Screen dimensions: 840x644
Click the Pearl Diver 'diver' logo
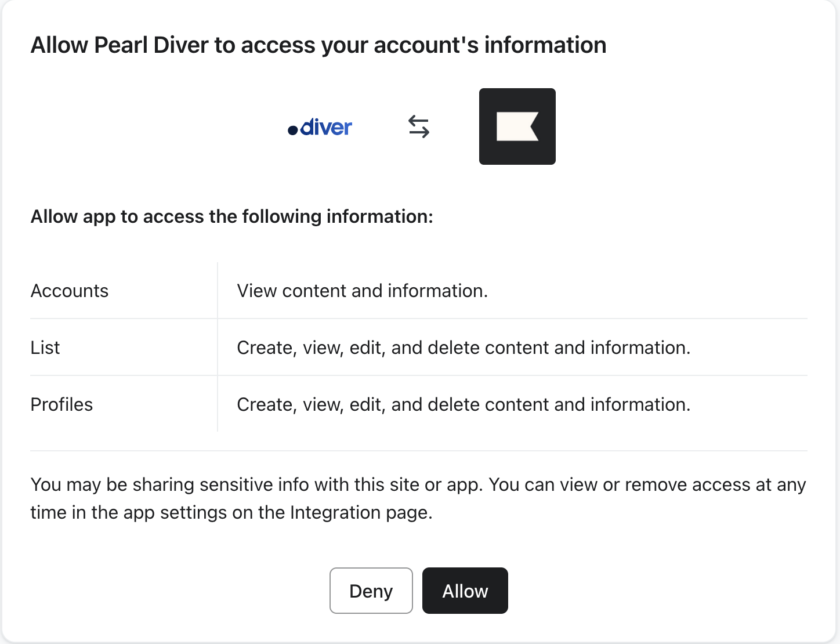pos(321,127)
